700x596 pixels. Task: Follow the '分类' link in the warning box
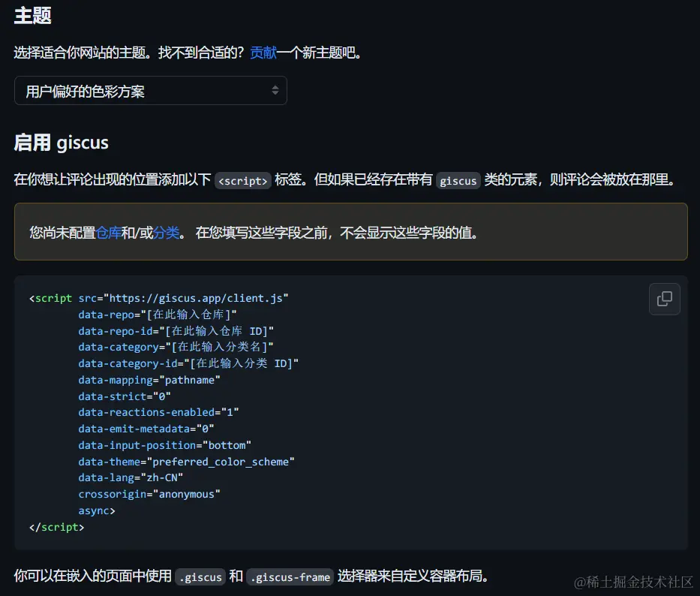click(x=166, y=233)
